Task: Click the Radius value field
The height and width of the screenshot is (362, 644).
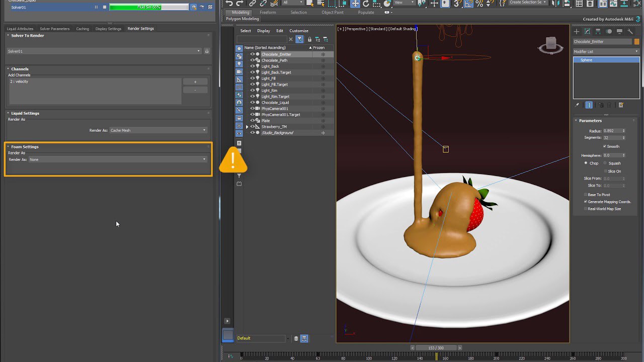Action: point(612,131)
